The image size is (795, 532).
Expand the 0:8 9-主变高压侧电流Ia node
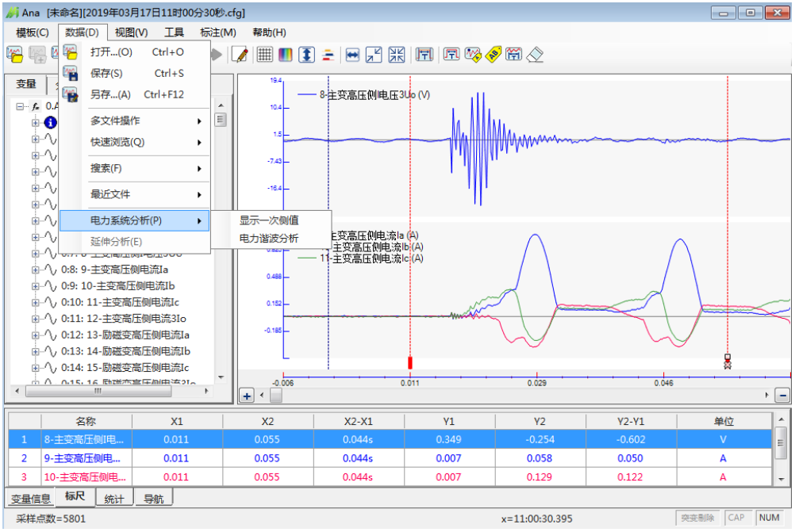[35, 270]
